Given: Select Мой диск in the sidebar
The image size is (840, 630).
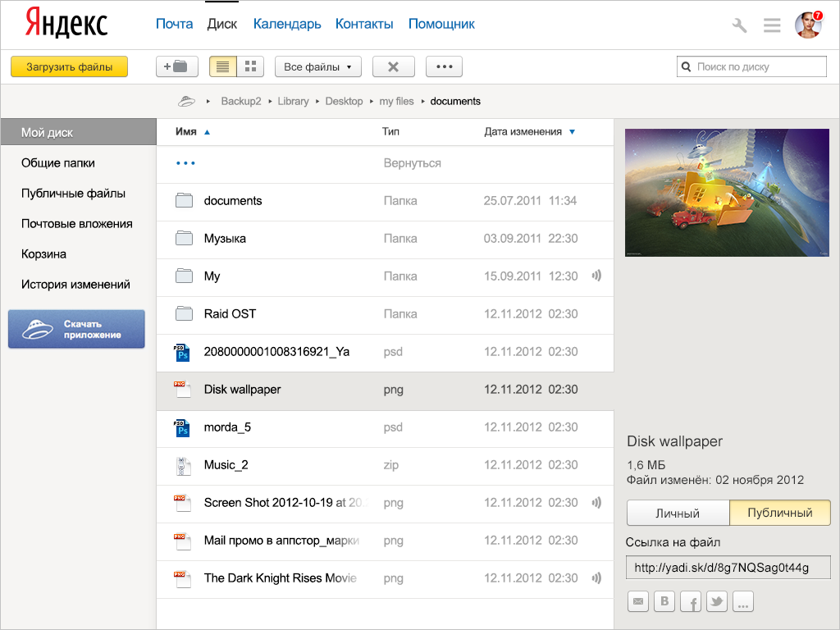Looking at the screenshot, I should pos(78,132).
